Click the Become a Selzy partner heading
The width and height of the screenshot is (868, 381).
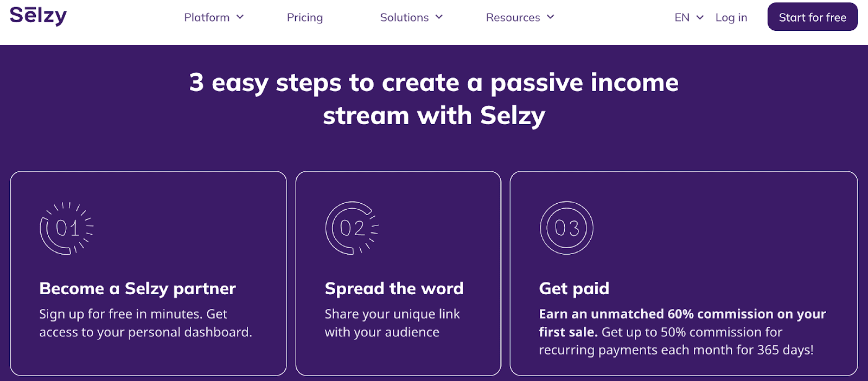pyautogui.click(x=137, y=289)
